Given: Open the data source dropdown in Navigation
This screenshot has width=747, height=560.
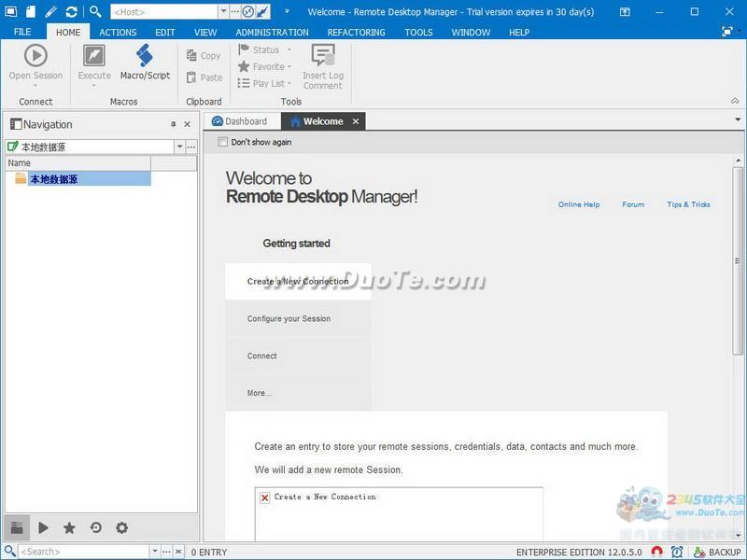Looking at the screenshot, I should pyautogui.click(x=179, y=147).
